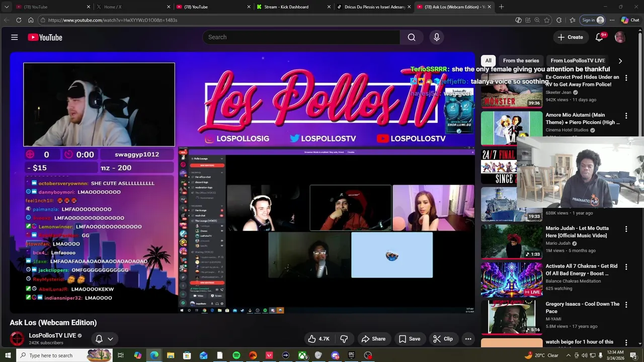This screenshot has height=362, width=644.
Task: Open the chakras LIVE stream thumbnail
Action: point(512,280)
